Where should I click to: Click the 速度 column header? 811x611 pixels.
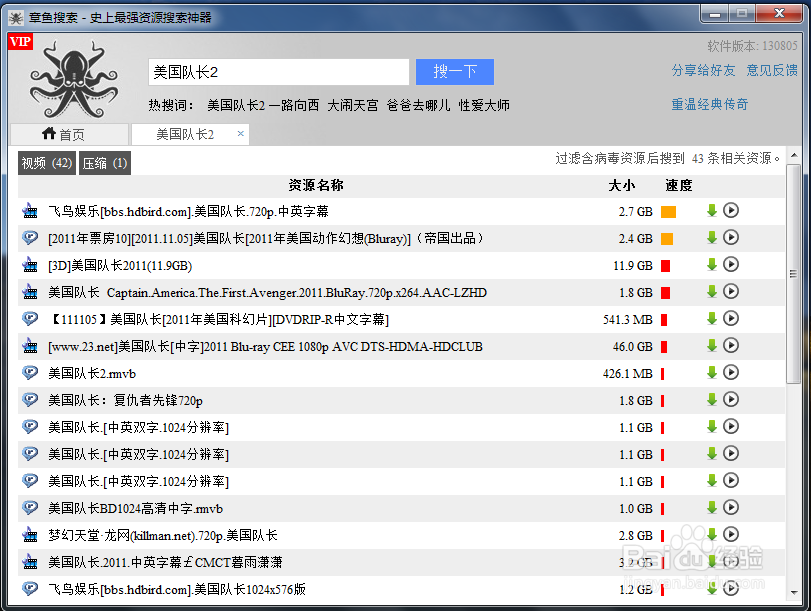click(679, 185)
